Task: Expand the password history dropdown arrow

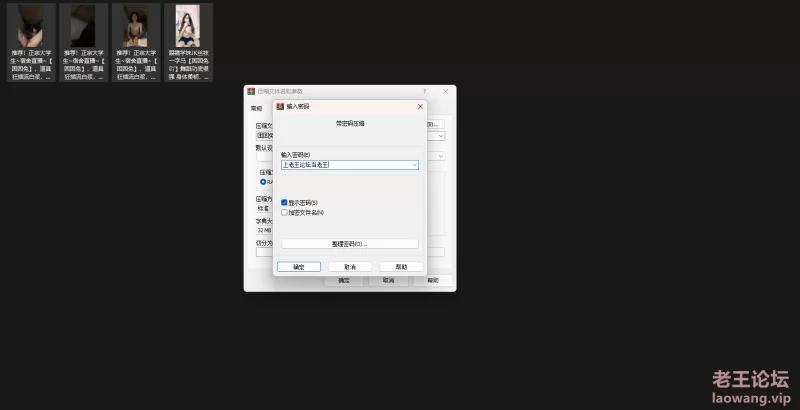Action: (x=415, y=165)
